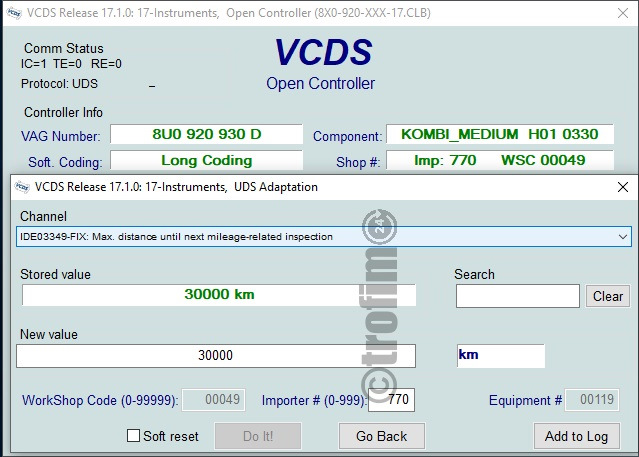Select the Stored value 30000 km

pyautogui.click(x=219, y=294)
